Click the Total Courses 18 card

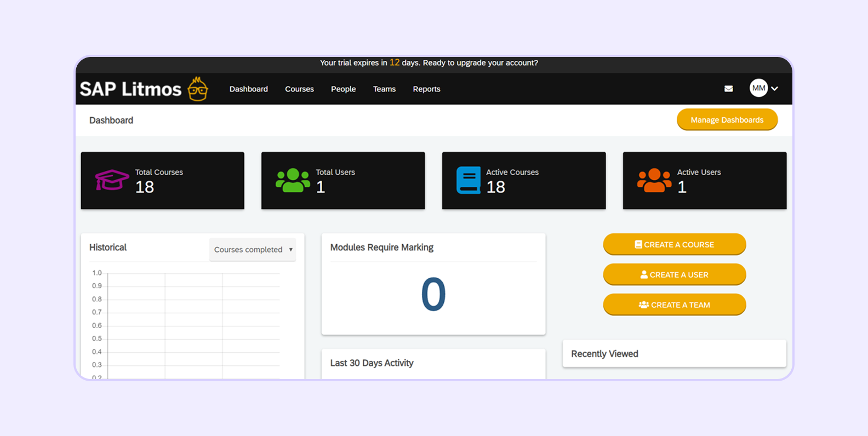pyautogui.click(x=163, y=180)
